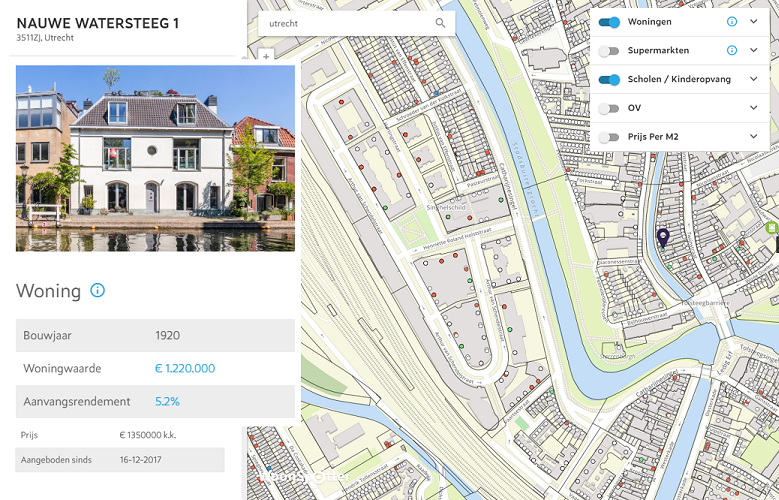
Task: Expand the Supermarkten chevron
Action: (754, 50)
